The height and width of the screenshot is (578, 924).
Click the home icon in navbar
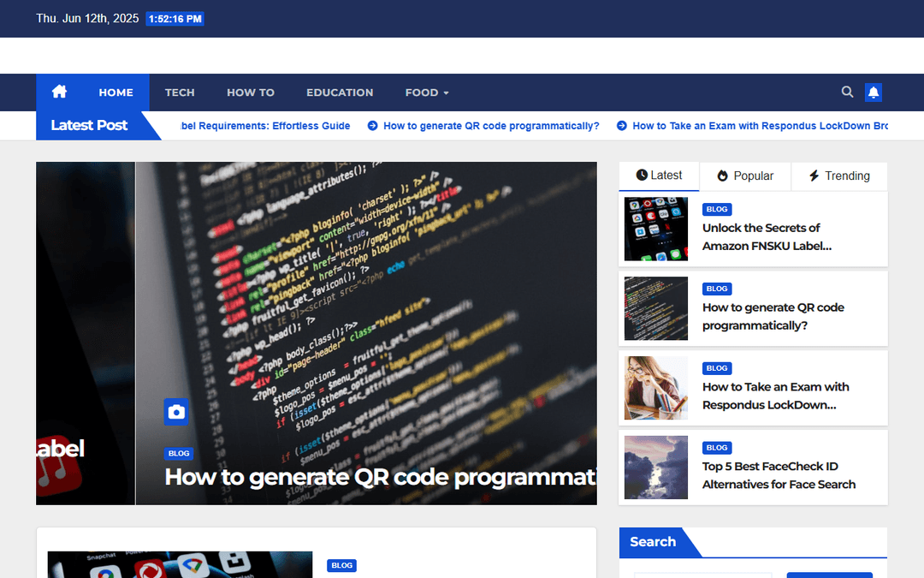[x=60, y=92]
